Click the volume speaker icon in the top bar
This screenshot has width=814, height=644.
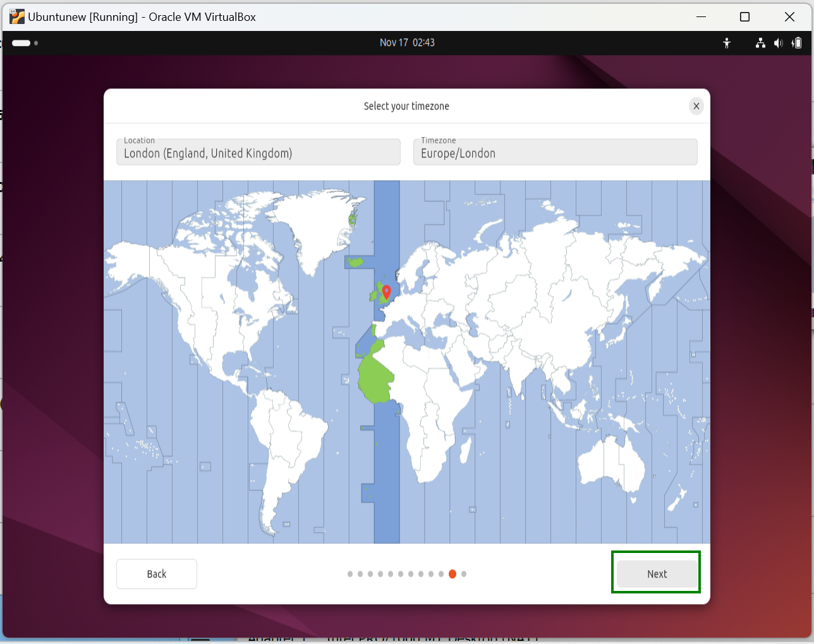coord(778,43)
